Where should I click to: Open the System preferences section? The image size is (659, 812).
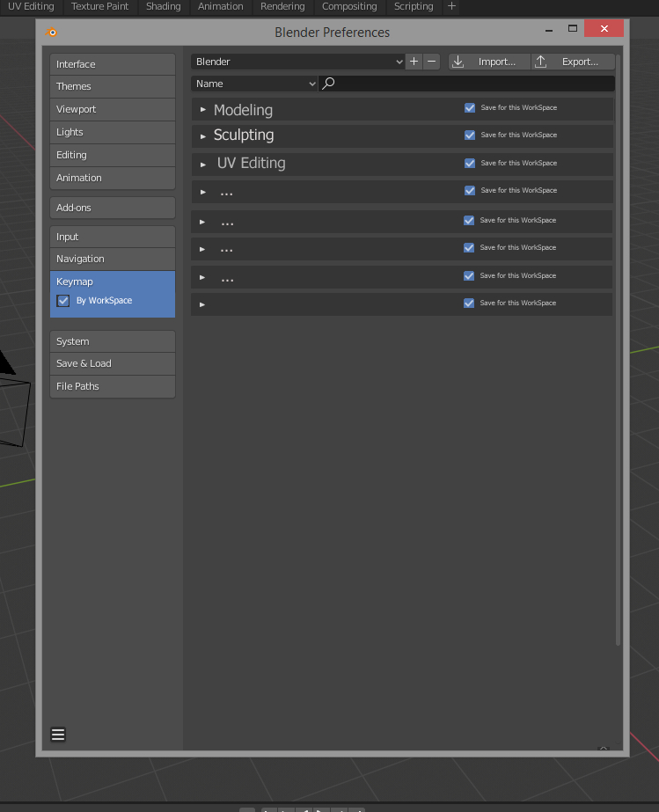(113, 342)
